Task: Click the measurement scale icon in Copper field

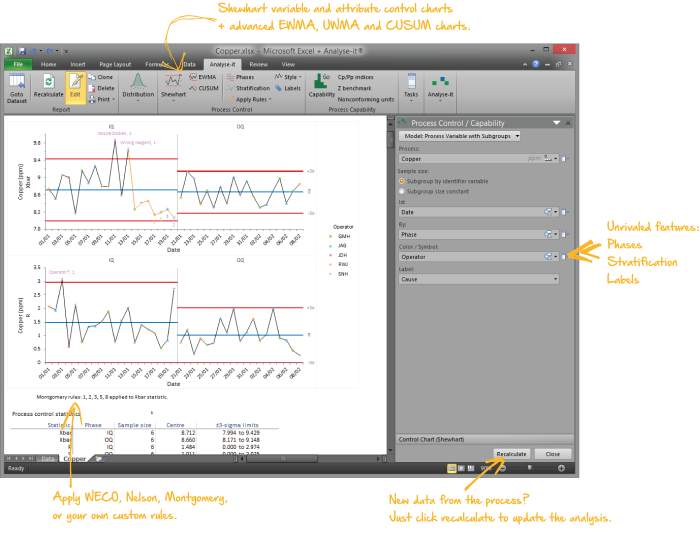Action: (x=547, y=159)
